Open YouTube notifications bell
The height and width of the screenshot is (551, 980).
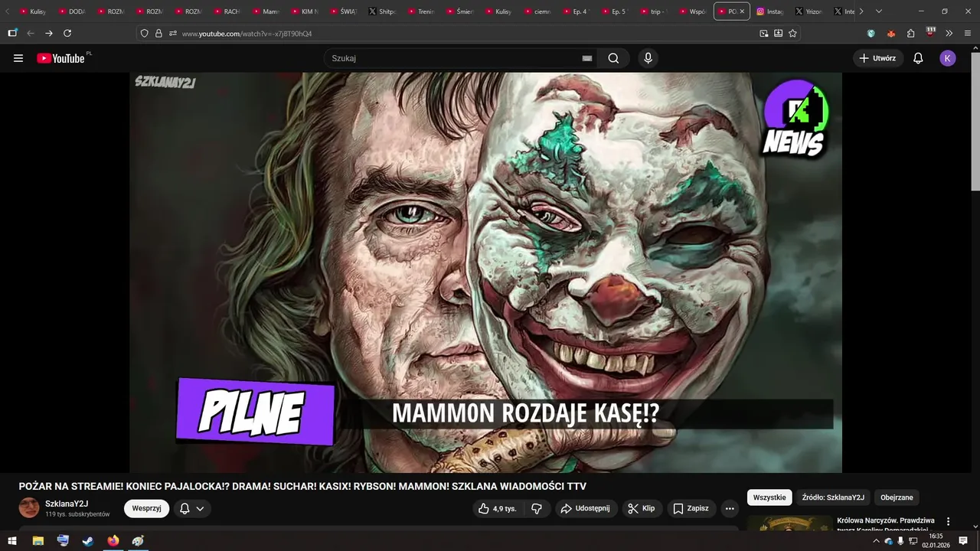(918, 58)
